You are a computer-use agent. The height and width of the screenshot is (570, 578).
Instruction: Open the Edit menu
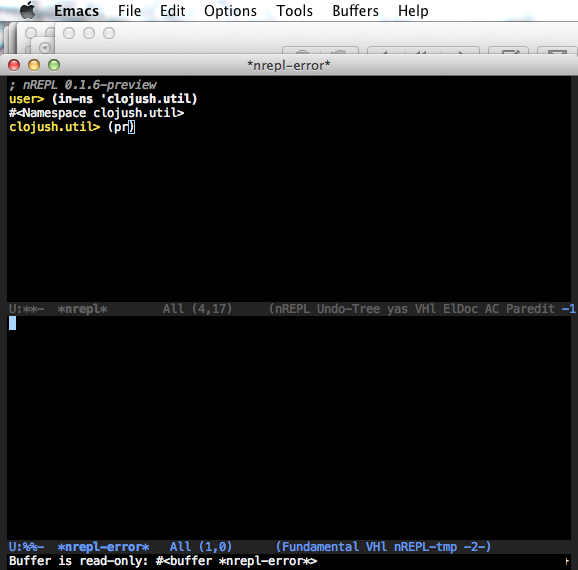pyautogui.click(x=173, y=11)
